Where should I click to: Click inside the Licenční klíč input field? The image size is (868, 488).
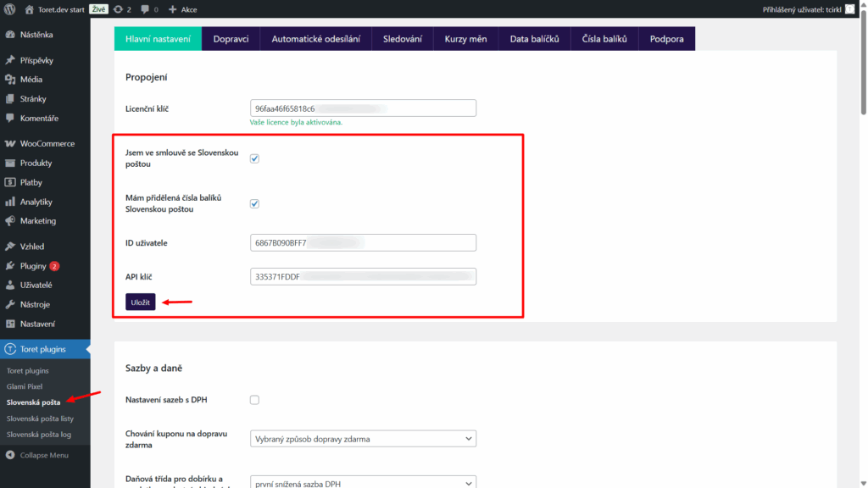tap(363, 108)
